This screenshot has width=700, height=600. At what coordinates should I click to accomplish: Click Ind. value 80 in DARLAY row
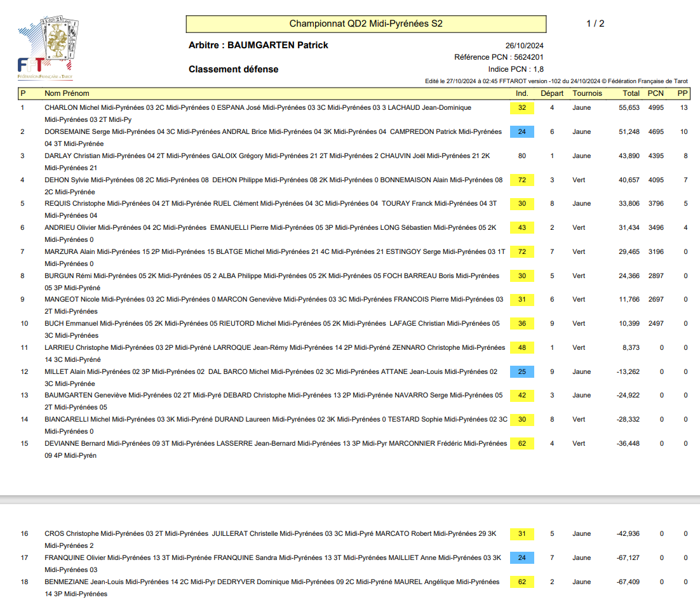point(522,156)
